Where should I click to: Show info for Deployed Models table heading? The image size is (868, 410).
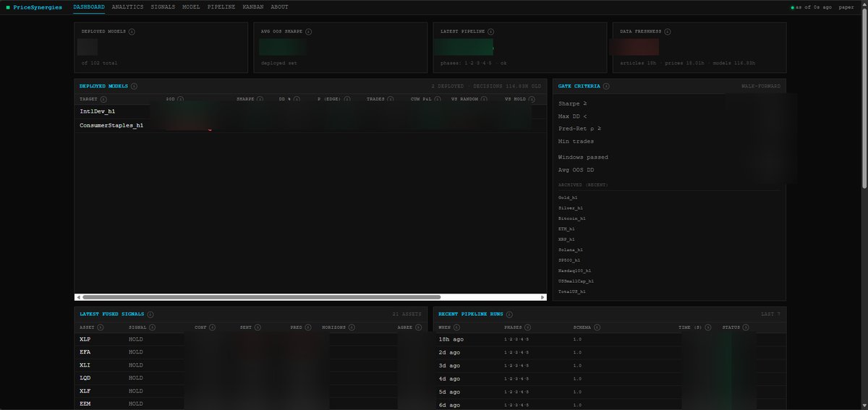(135, 86)
